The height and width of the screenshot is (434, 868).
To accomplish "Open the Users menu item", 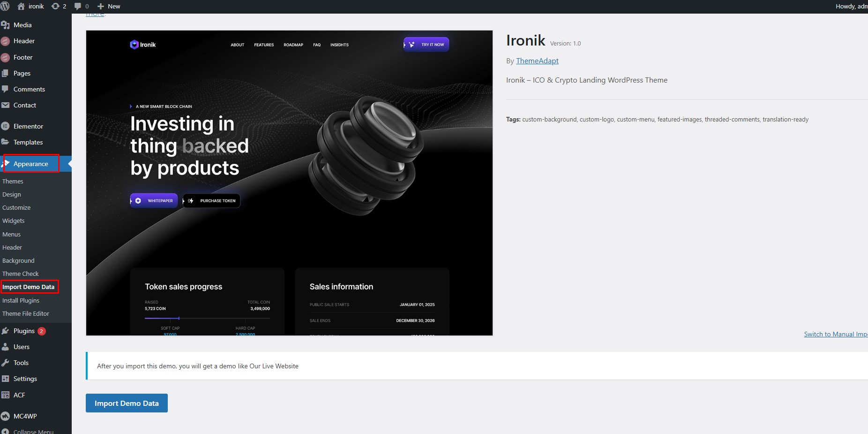I will coord(21,347).
